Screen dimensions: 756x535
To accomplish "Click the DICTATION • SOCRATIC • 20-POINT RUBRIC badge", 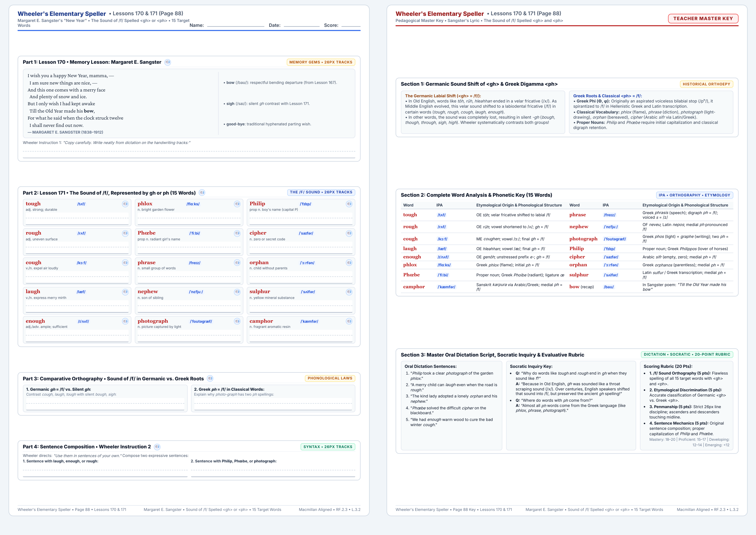I will 687,354.
